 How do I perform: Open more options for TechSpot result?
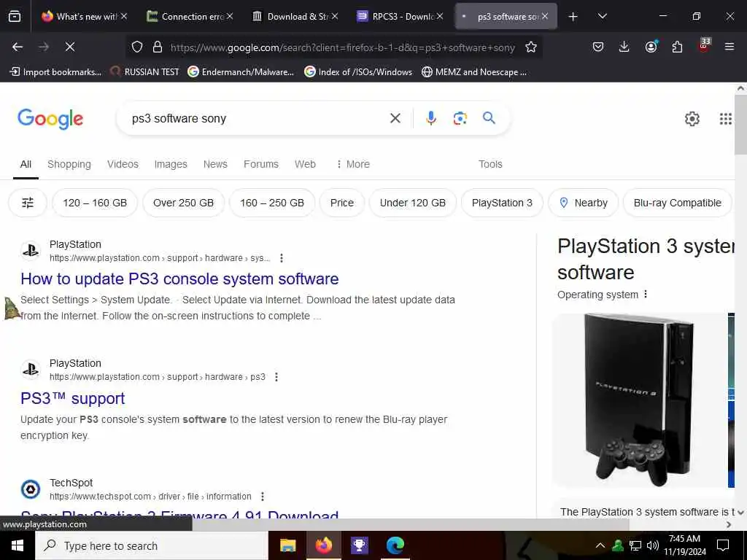coord(263,497)
